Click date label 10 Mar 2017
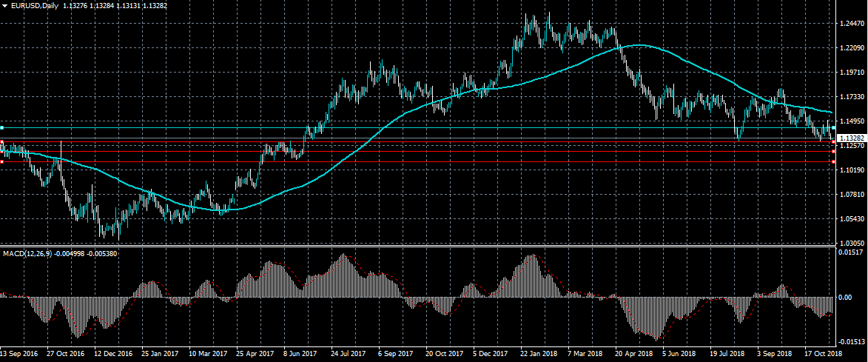Viewport: 868px width, 362px height. tap(209, 352)
